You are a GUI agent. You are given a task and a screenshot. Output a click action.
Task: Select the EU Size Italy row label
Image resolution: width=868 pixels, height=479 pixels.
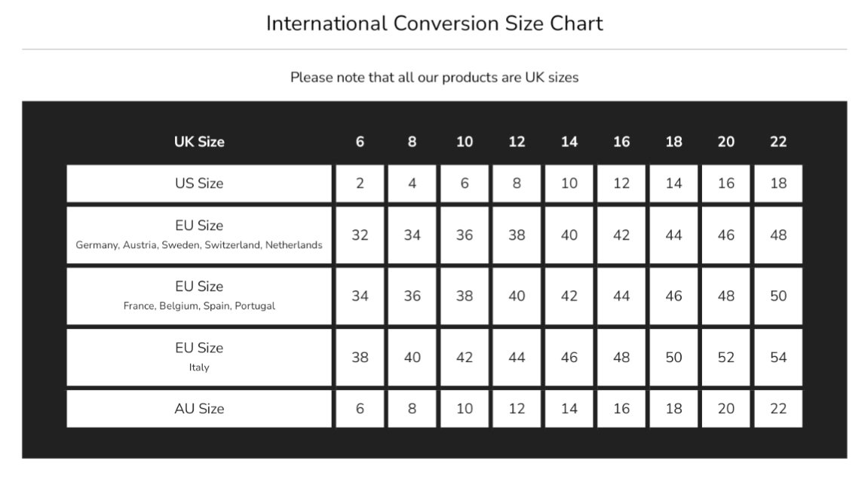point(199,357)
